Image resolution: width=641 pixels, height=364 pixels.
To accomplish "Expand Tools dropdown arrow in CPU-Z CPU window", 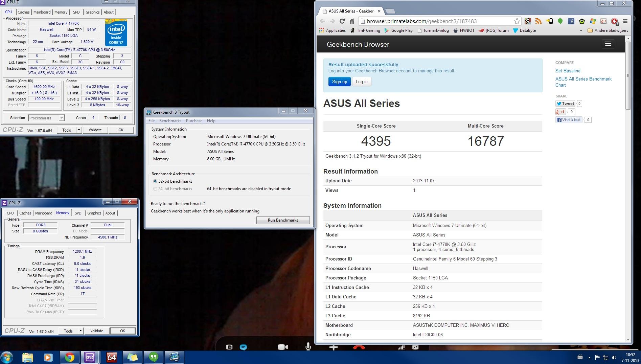I will (79, 130).
